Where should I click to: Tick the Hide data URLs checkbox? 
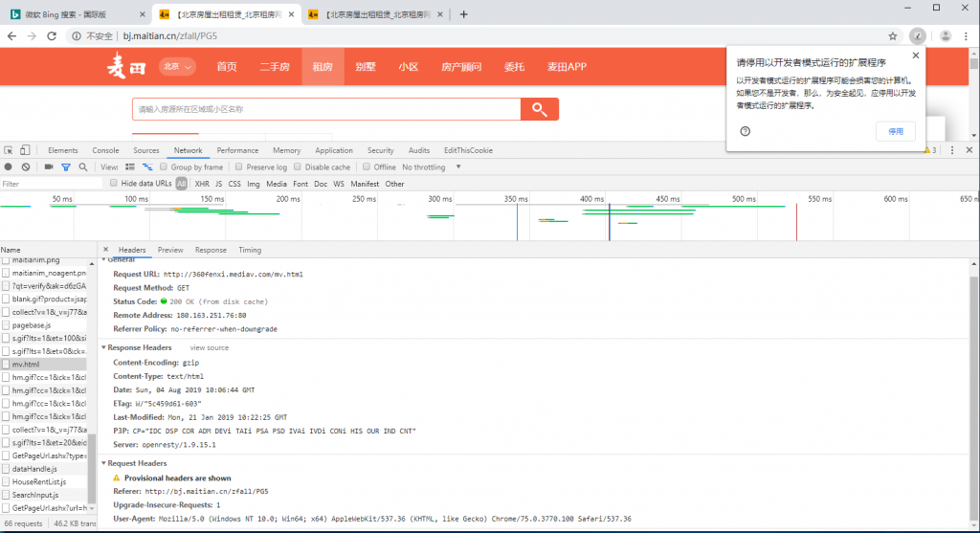pos(114,183)
